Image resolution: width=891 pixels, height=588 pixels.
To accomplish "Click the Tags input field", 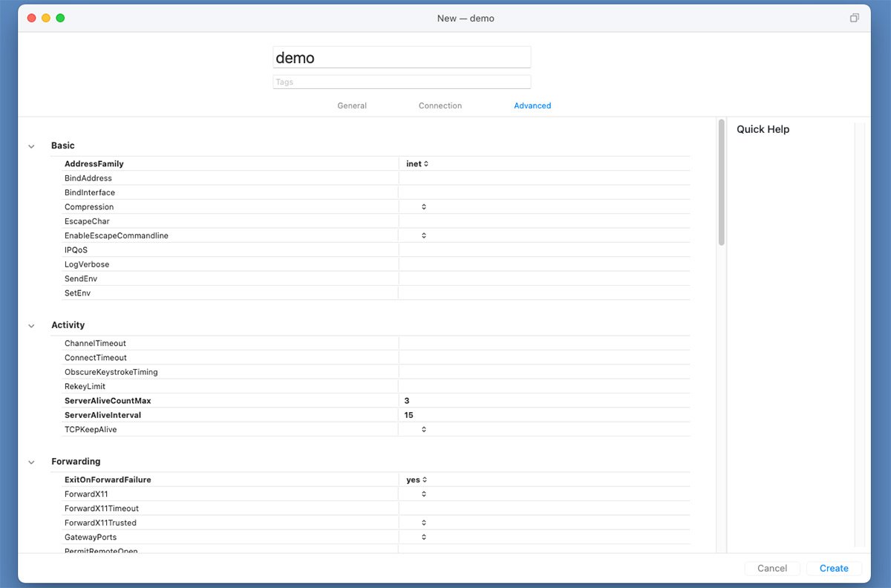I will pyautogui.click(x=402, y=82).
